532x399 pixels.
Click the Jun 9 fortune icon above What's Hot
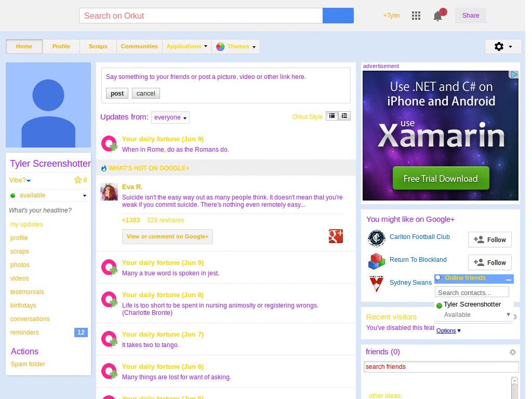109,144
